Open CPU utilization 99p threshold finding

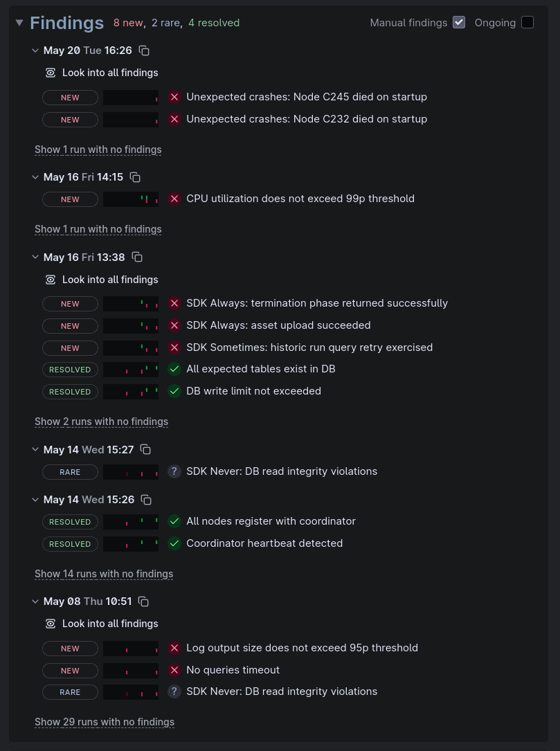click(300, 199)
